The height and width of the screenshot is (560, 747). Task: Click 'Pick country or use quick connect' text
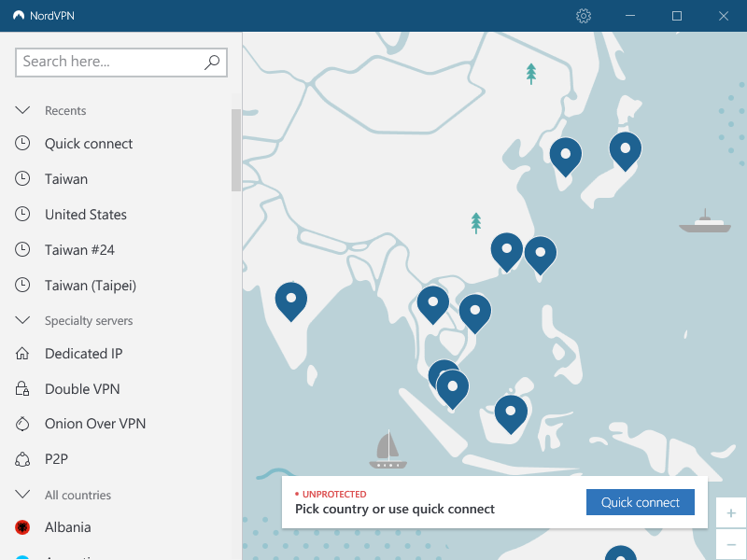(395, 509)
